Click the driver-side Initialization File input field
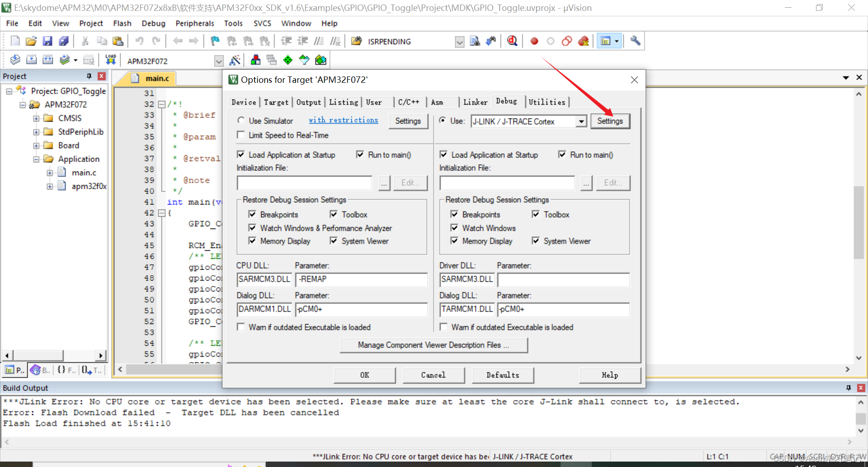The width and height of the screenshot is (868, 467). (x=507, y=183)
